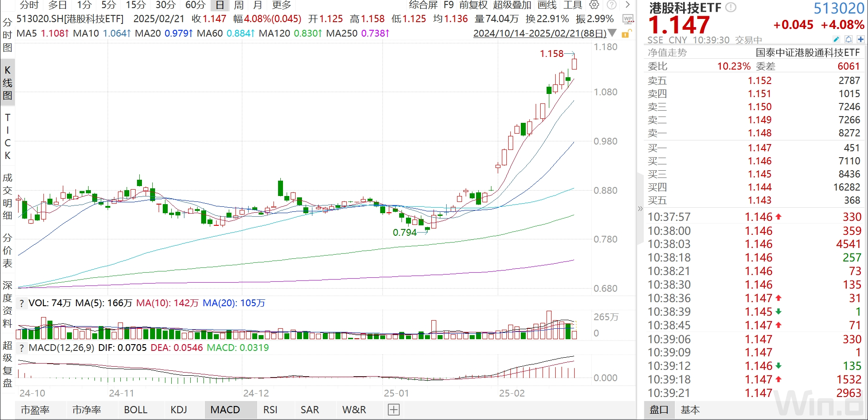Add a new indicator with the plus box
This screenshot has width=868, height=420.
pyautogui.click(x=394, y=410)
